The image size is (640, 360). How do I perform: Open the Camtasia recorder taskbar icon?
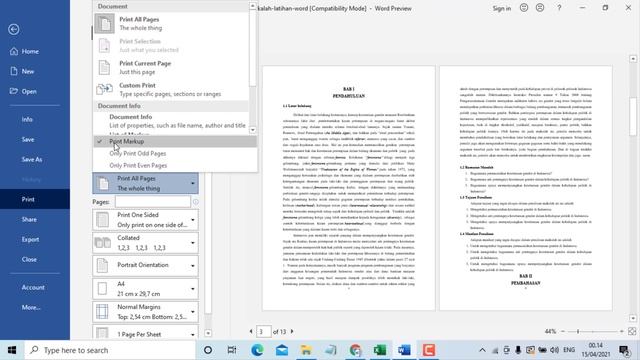point(429,350)
